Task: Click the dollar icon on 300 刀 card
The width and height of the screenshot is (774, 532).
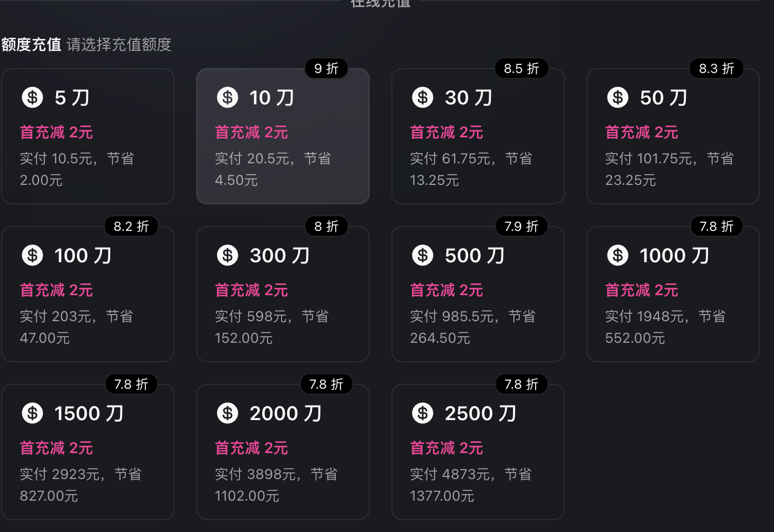Action: click(x=228, y=256)
